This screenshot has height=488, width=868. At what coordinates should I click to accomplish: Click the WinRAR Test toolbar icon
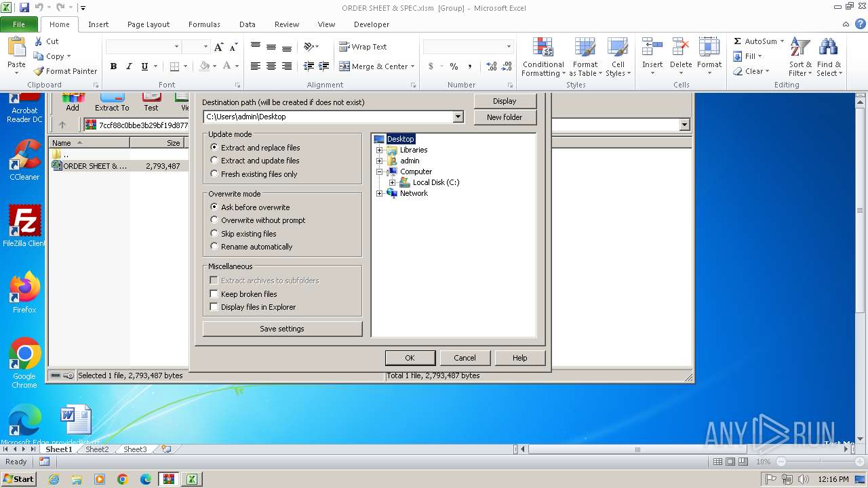click(x=151, y=102)
